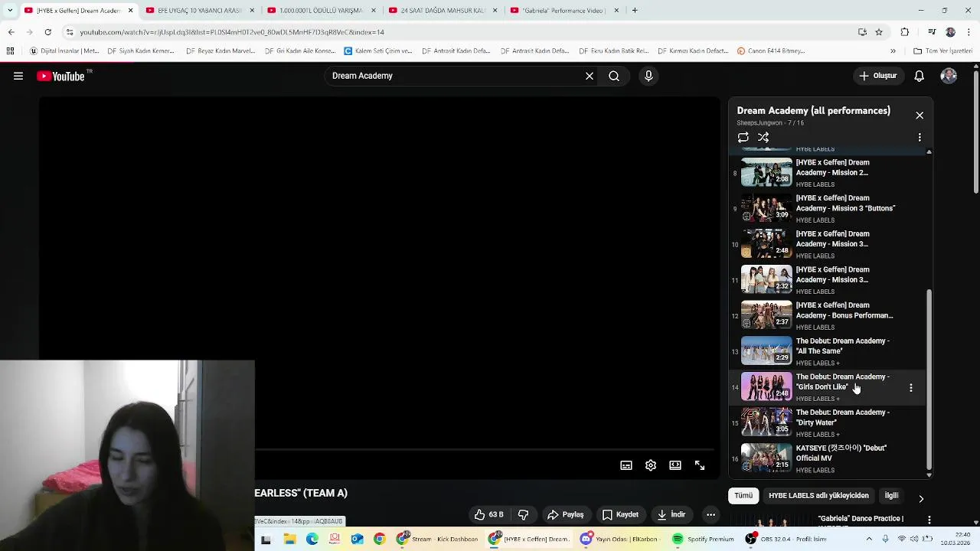Toggle playlist loop
Image resolution: width=980 pixels, height=551 pixels.
click(743, 138)
